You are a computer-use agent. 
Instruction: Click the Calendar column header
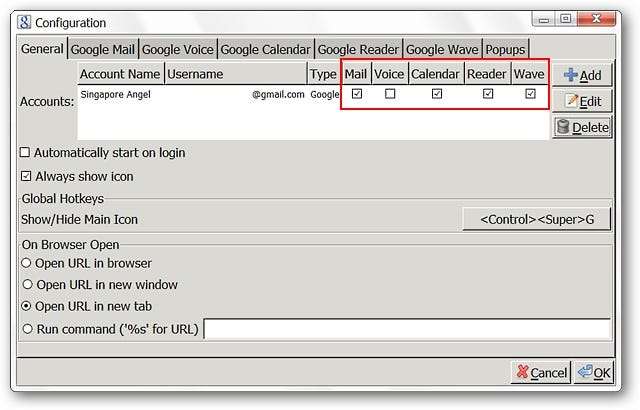click(436, 74)
